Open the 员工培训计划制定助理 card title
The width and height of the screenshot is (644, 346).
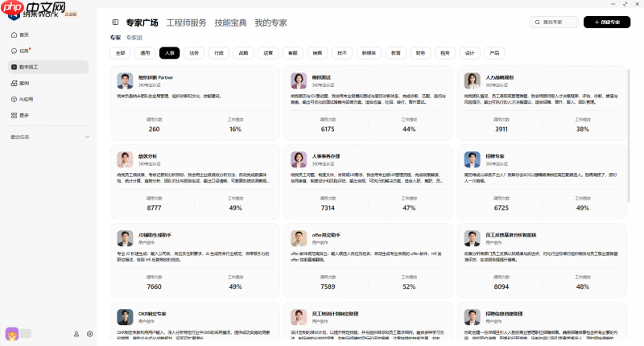pos(335,314)
